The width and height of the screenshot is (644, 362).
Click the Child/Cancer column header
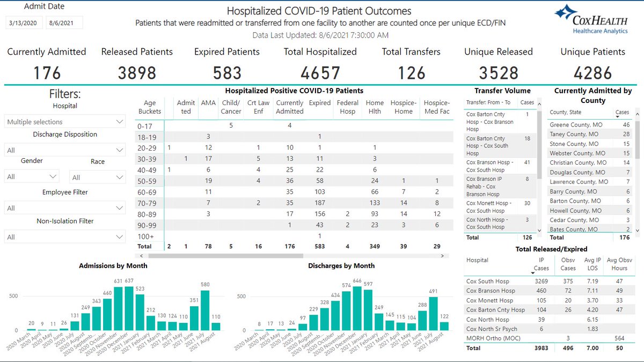pyautogui.click(x=230, y=107)
